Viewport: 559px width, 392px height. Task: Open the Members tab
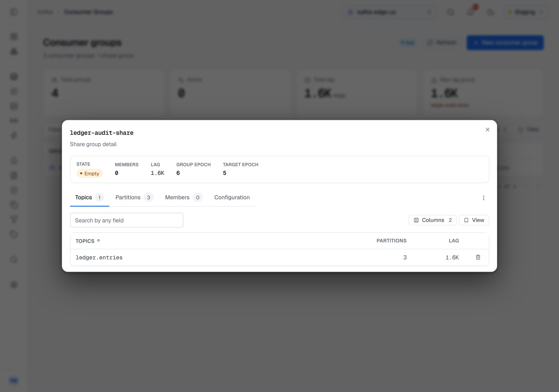[x=184, y=197]
